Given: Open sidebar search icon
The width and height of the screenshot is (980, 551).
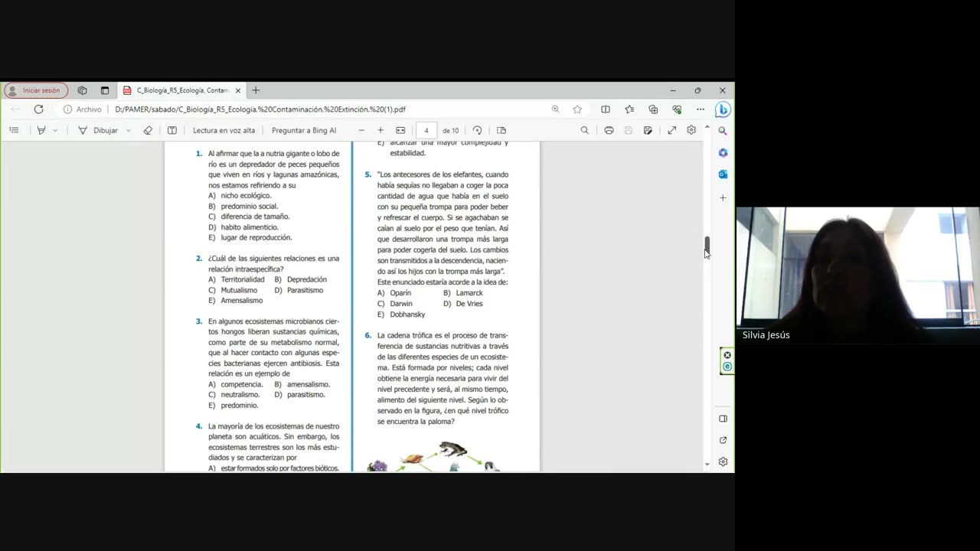Looking at the screenshot, I should point(723,131).
